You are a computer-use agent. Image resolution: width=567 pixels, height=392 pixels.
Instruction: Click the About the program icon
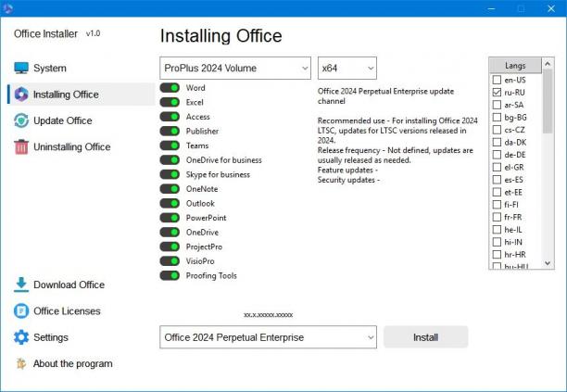point(21,363)
